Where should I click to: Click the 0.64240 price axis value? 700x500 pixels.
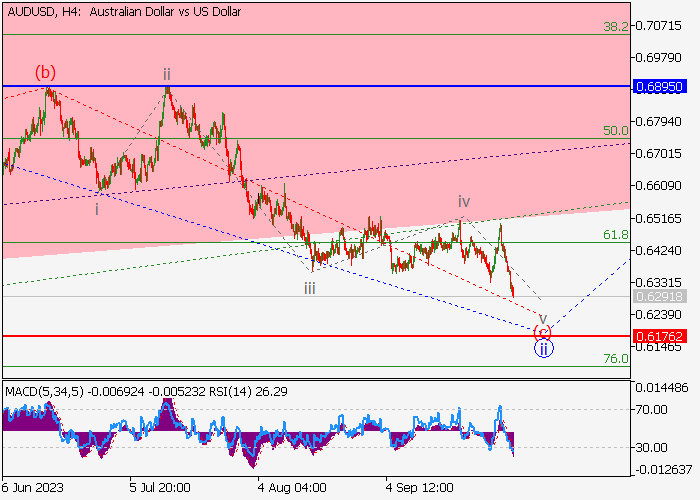pos(658,250)
